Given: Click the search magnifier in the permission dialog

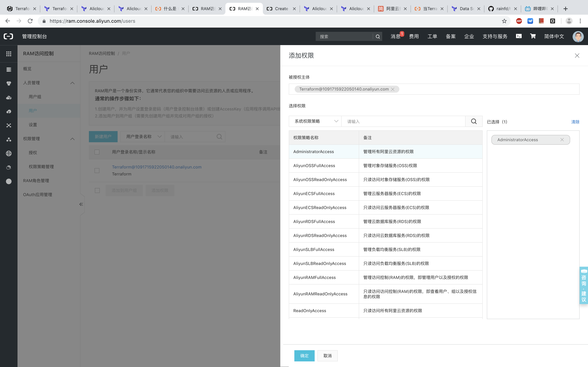Looking at the screenshot, I should tap(474, 121).
